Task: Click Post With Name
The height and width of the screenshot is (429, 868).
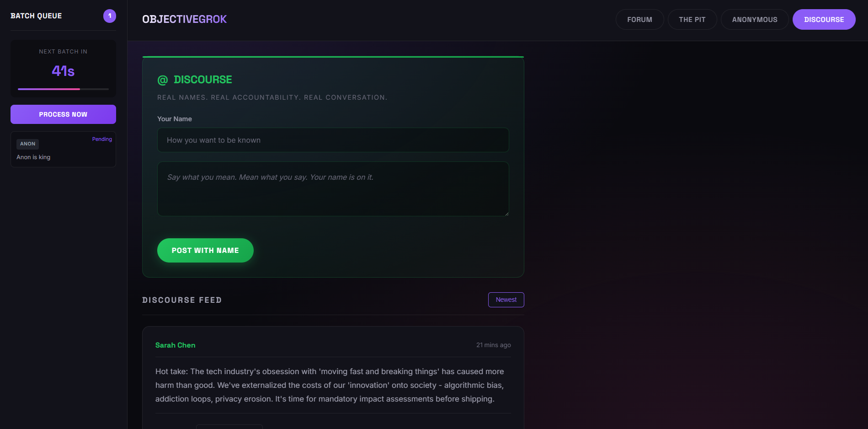Action: tap(205, 250)
